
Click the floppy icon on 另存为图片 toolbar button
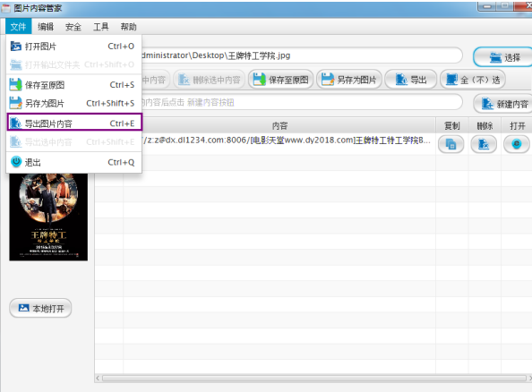(x=328, y=80)
